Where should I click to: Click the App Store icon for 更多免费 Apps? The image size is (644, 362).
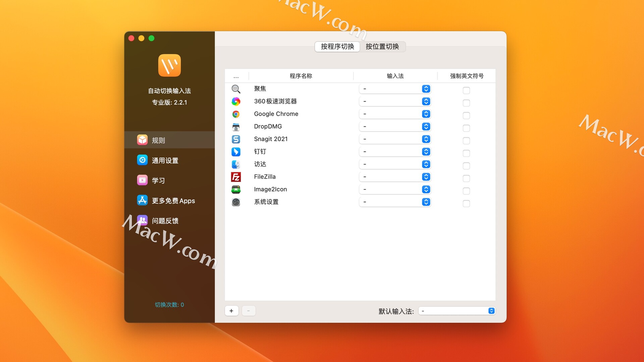[x=142, y=200]
